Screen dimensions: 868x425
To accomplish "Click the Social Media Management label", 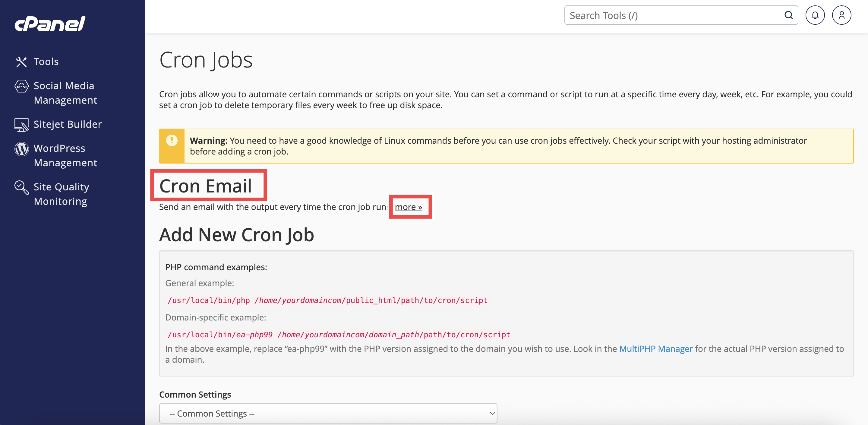I will coord(65,93).
